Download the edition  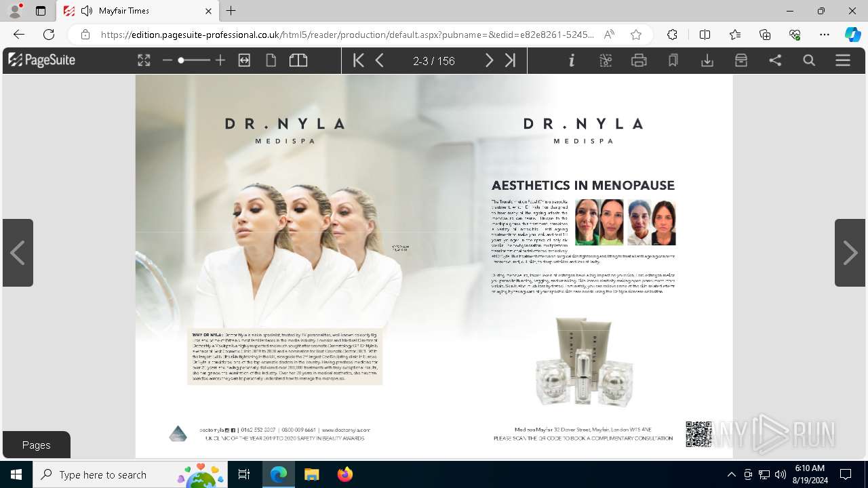tap(707, 60)
